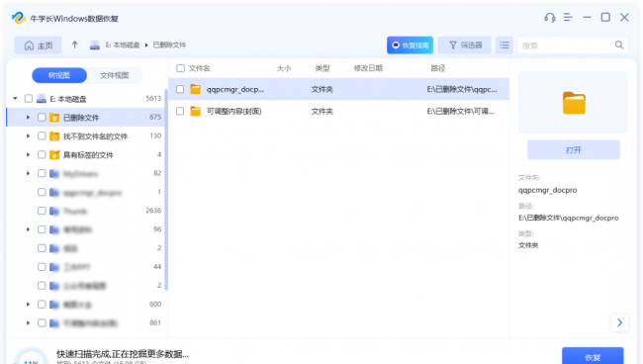Check the 可调整内容(封面) row checkbox

[x=180, y=111]
